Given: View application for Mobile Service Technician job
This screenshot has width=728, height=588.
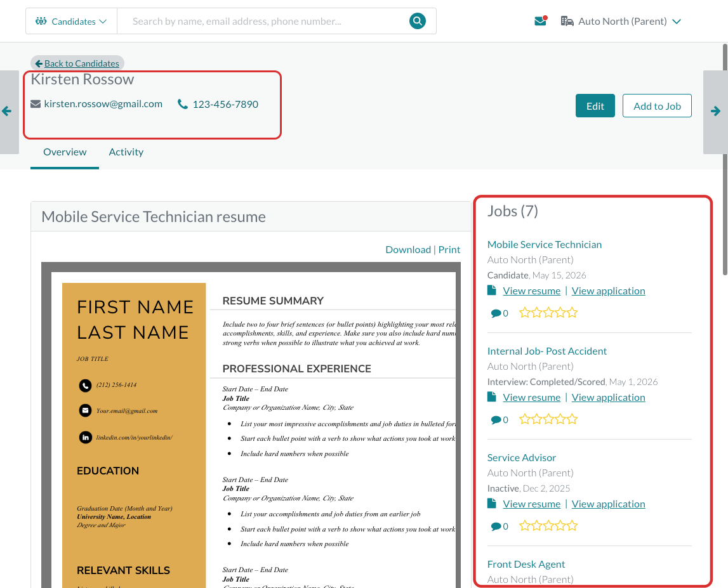Looking at the screenshot, I should [x=608, y=291].
